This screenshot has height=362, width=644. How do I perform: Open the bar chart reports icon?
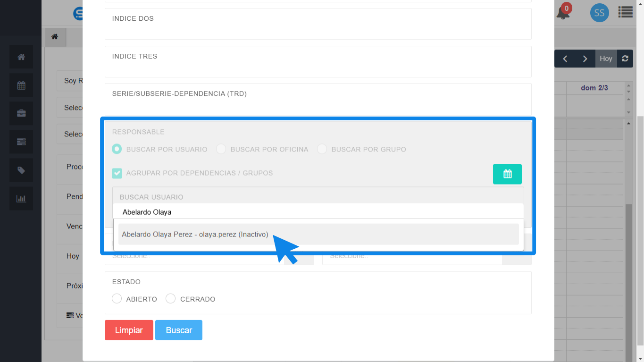click(21, 199)
